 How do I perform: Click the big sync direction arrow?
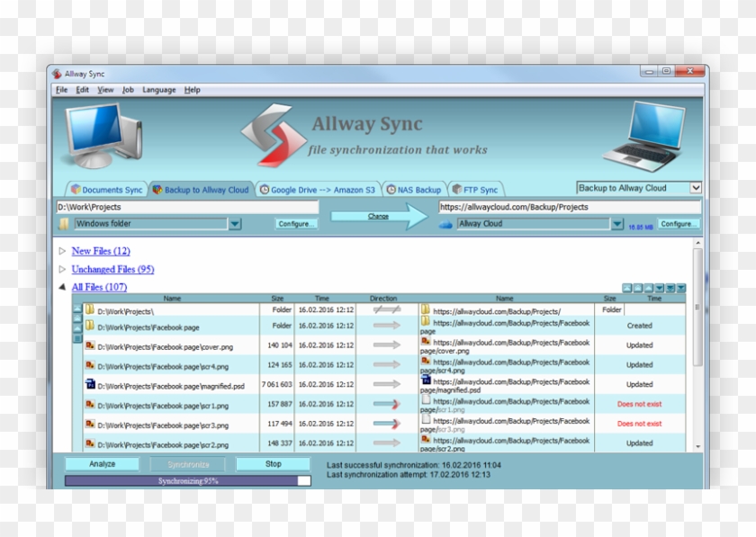tap(379, 216)
